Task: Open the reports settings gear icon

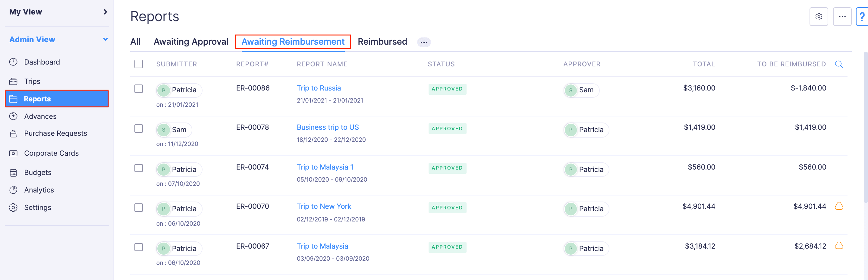Action: (x=819, y=16)
